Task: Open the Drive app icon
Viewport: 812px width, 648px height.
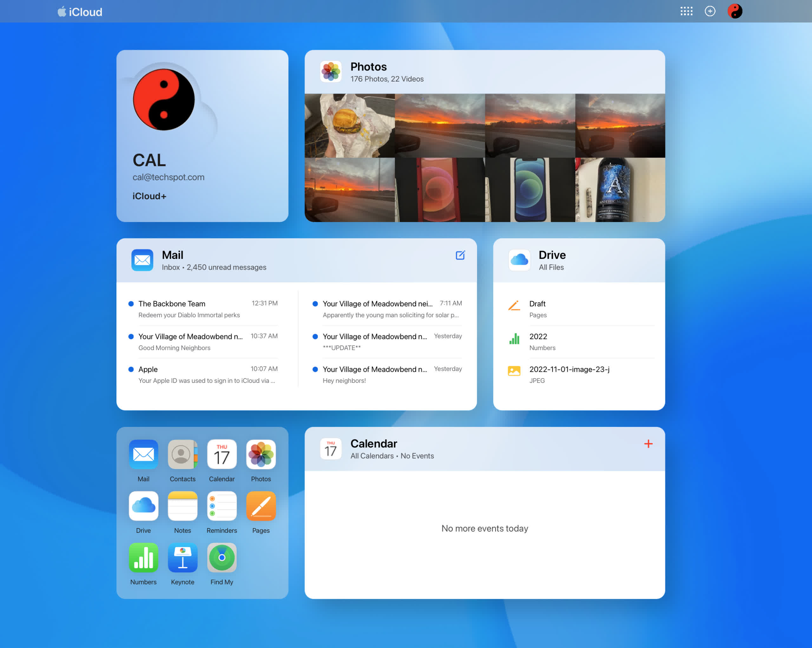Action: [x=143, y=507]
